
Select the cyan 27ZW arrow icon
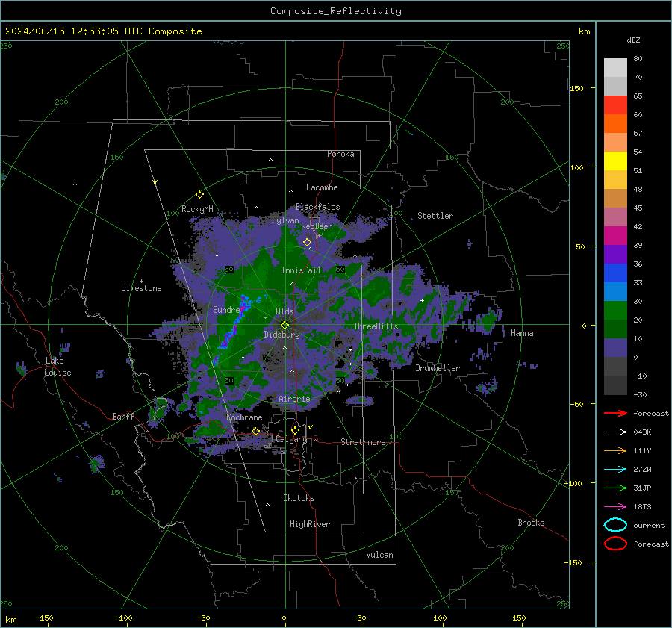615,470
